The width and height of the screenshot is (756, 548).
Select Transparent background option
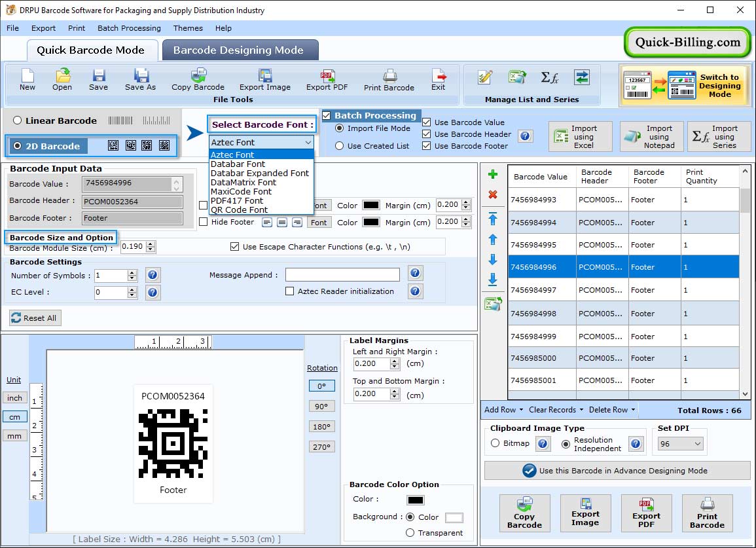(x=410, y=532)
